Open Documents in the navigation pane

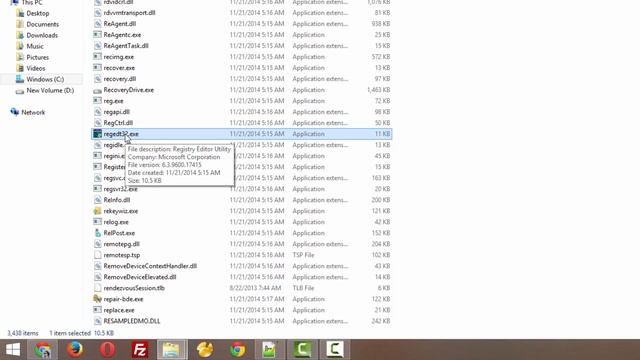click(42, 24)
